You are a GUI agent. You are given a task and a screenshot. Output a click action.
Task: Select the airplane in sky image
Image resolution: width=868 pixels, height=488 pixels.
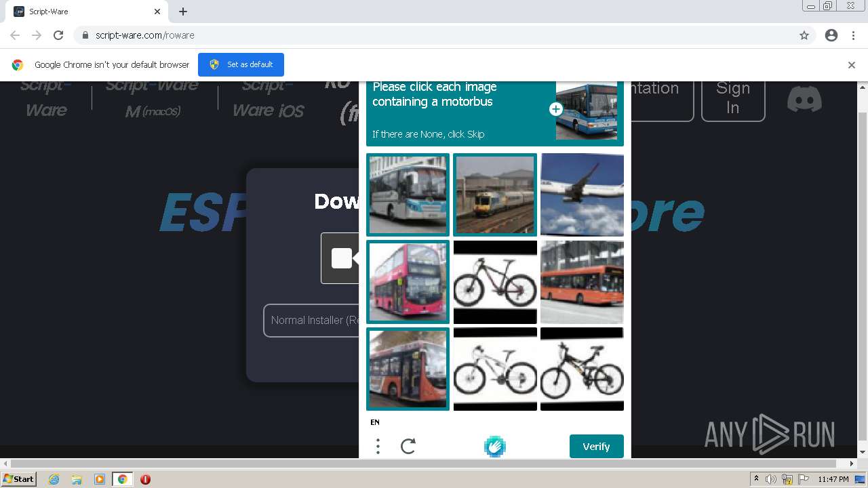pos(582,195)
